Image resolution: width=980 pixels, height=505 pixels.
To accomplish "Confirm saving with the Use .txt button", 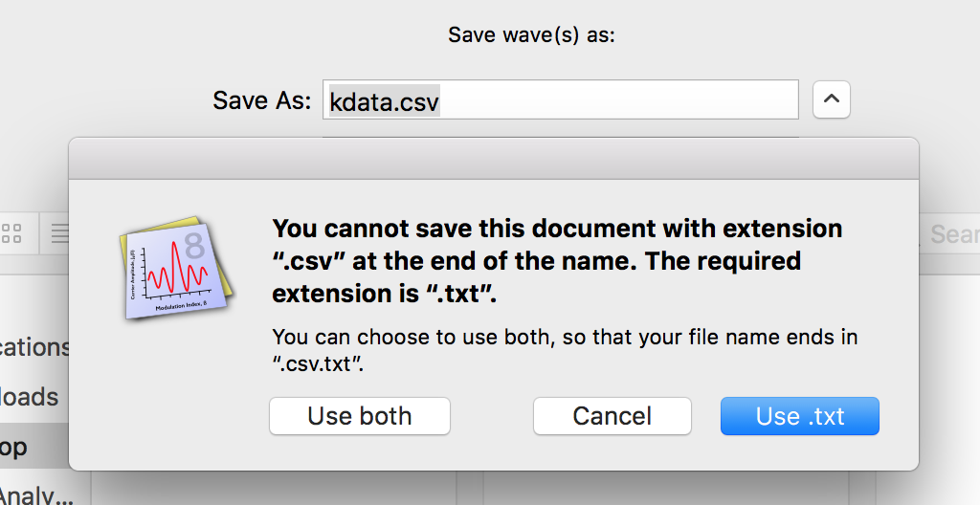I will pos(799,416).
